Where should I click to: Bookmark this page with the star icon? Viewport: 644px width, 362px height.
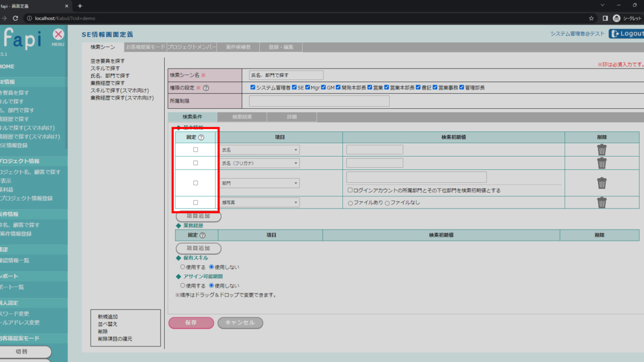(x=591, y=18)
